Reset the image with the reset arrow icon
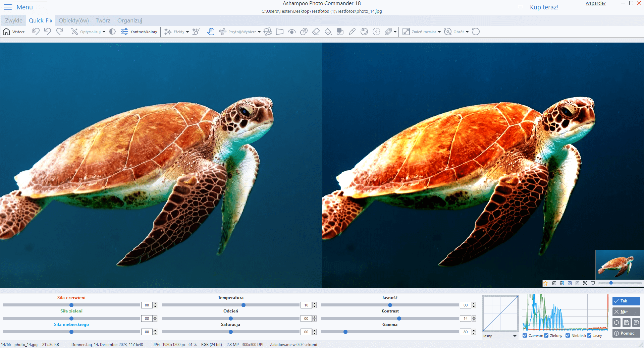This screenshot has height=348, width=644. pyautogui.click(x=476, y=32)
